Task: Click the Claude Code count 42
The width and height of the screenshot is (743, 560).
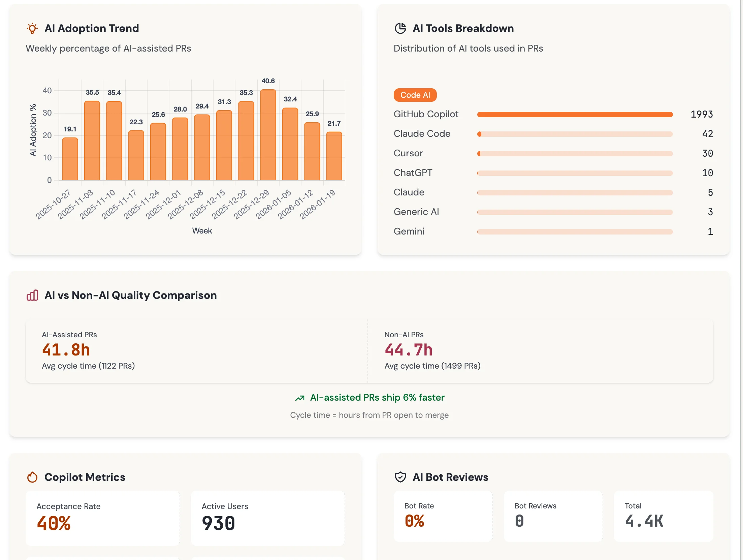Action: 707,134
